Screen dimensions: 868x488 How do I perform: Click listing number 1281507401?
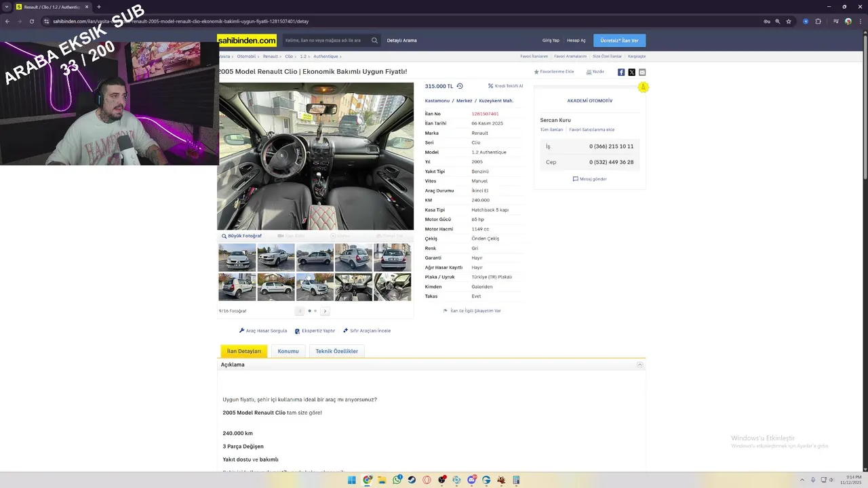[x=485, y=114]
